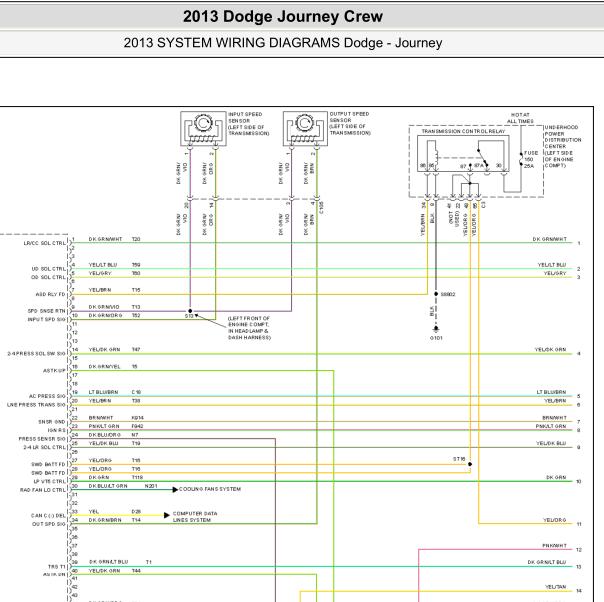Click the arrow pointing to 'COMPUTER DATA LINES SYSTEM'
604x602 pixels.
(166, 515)
